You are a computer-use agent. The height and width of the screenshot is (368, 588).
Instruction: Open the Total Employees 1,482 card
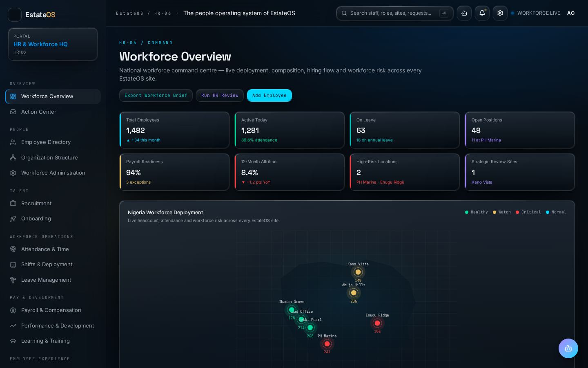click(x=174, y=130)
